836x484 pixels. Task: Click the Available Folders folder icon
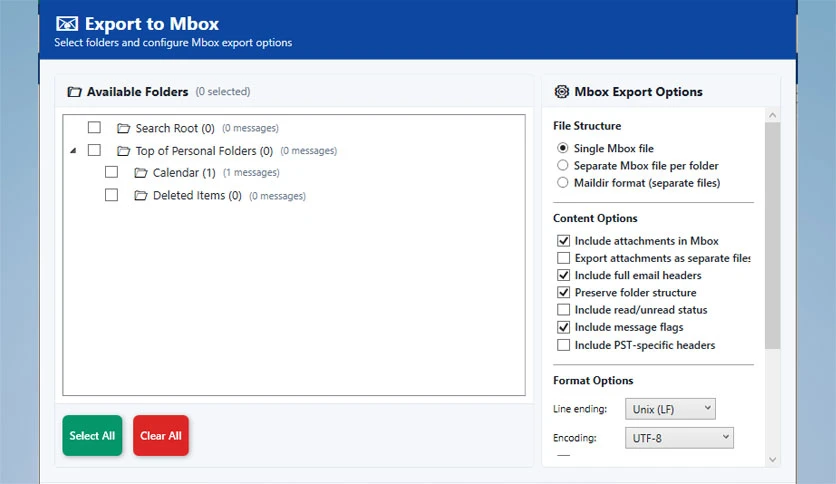[74, 92]
